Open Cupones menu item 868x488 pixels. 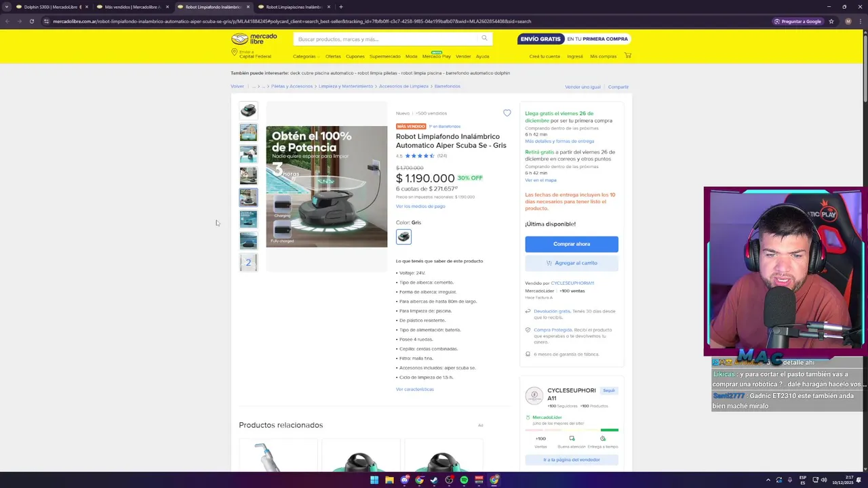pos(355,56)
